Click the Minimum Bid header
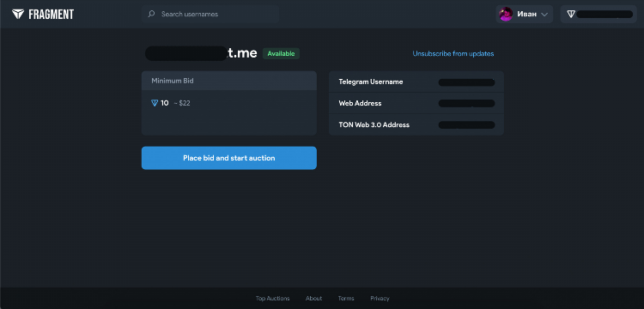Image resolution: width=644 pixels, height=309 pixels. pyautogui.click(x=228, y=81)
